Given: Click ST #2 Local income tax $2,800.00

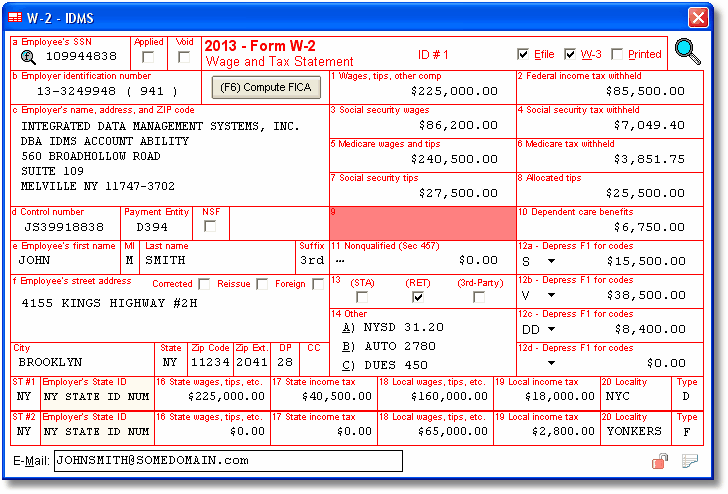Looking at the screenshot, I should [563, 431].
